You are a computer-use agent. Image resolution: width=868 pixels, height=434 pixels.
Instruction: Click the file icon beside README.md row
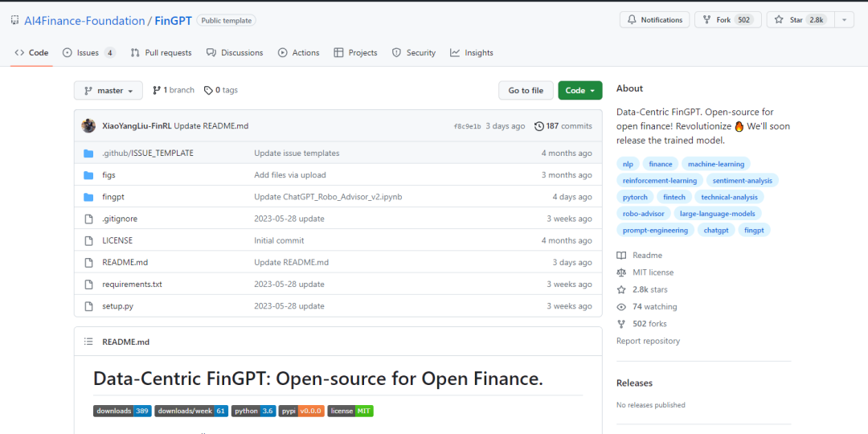88,262
